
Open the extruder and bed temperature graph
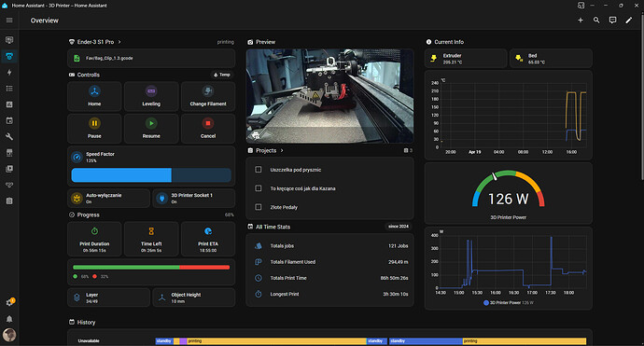(508, 115)
